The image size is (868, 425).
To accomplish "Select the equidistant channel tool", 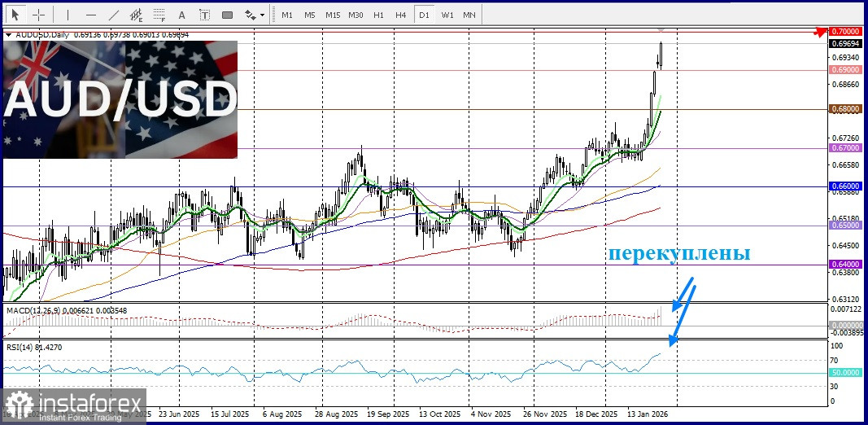I will tap(136, 15).
